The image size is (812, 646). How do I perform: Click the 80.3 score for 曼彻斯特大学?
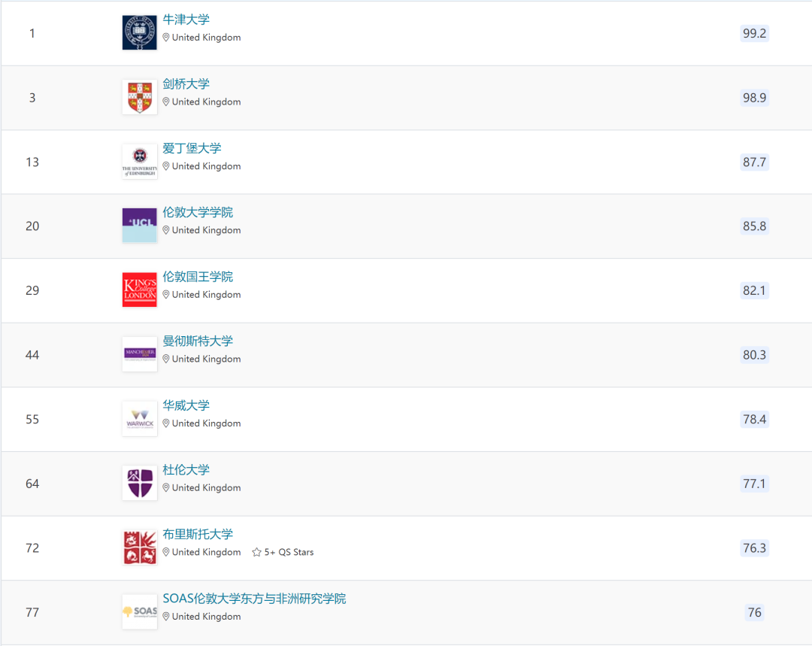click(754, 355)
